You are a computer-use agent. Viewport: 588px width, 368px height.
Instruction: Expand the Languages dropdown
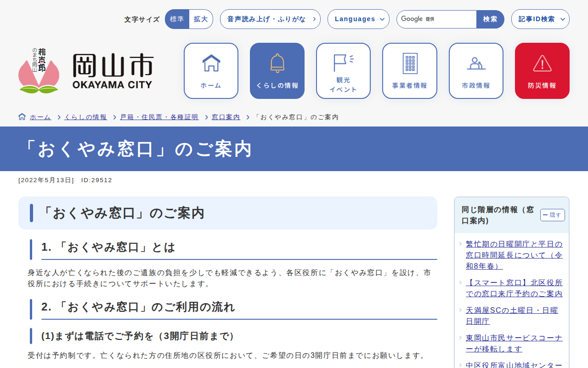[x=358, y=19]
